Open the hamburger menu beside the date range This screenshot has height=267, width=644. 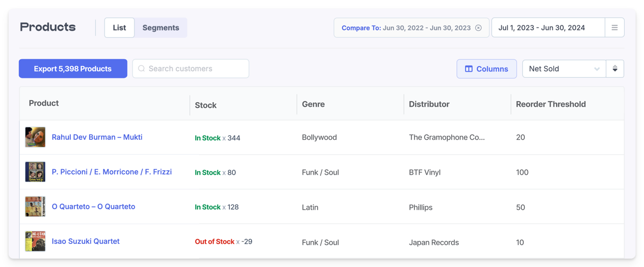pos(615,27)
